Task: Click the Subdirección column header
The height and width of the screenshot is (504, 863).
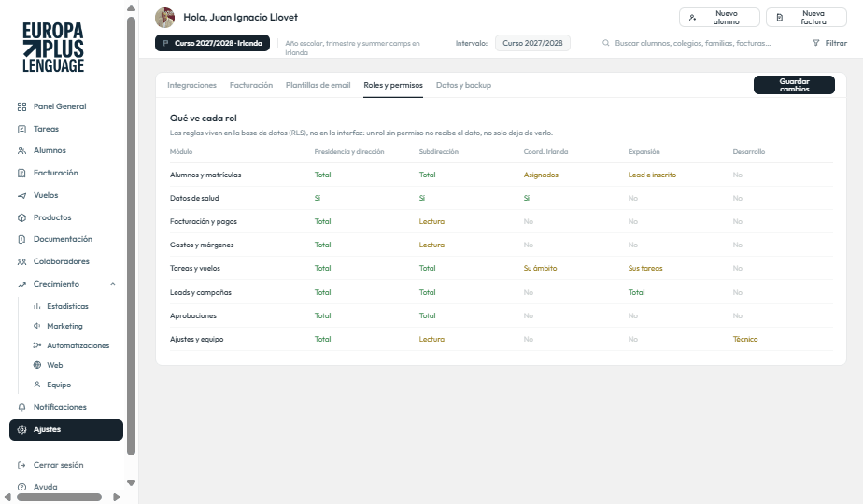Action: 438,152
